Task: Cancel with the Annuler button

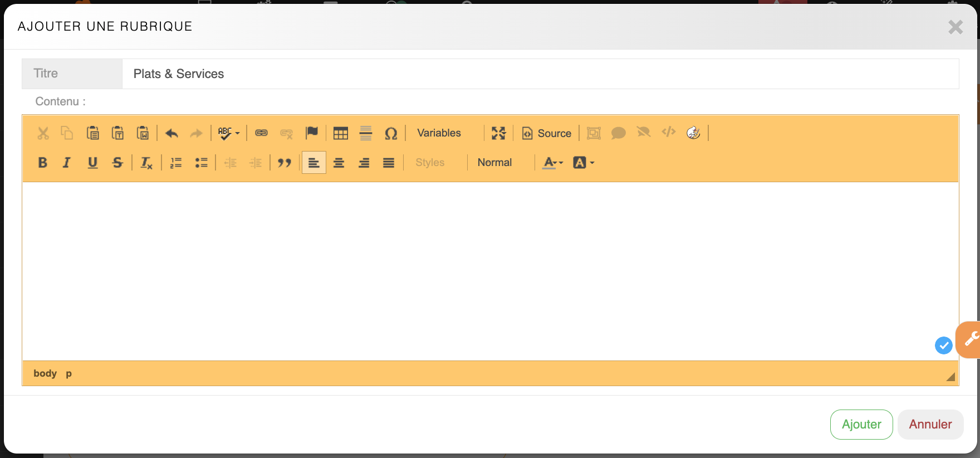Action: coord(930,425)
